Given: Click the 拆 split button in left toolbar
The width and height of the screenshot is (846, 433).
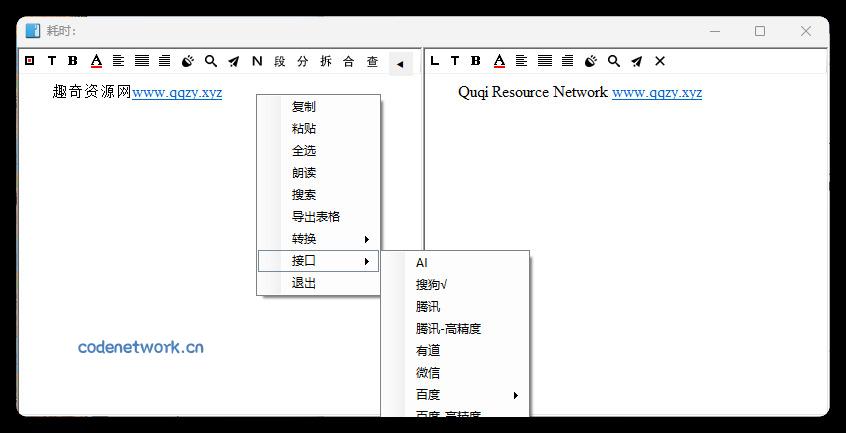Looking at the screenshot, I should point(326,61).
